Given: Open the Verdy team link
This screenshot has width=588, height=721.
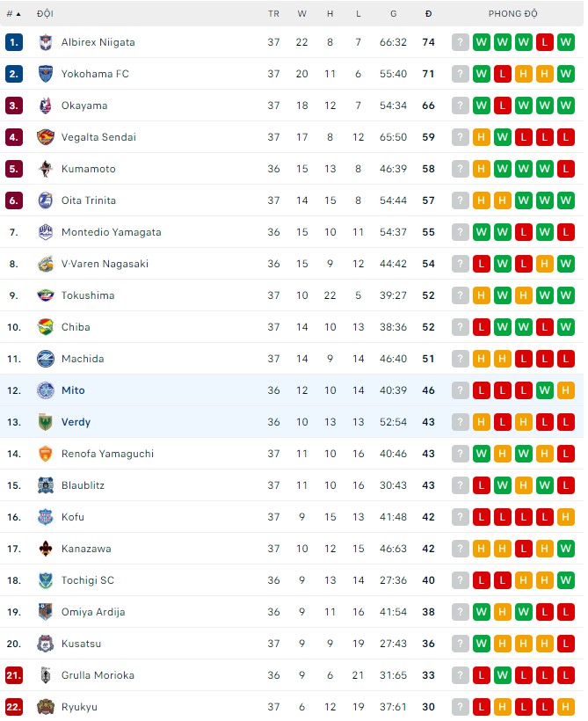Looking at the screenshot, I should click(x=76, y=422).
